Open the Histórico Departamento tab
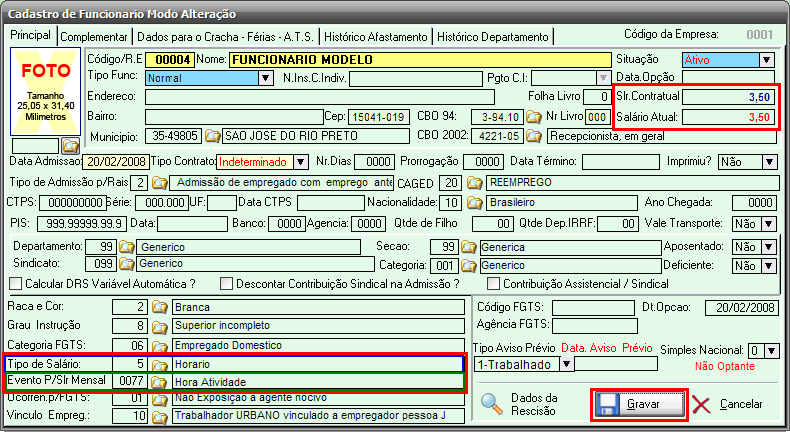This screenshot has width=790, height=432. pyautogui.click(x=493, y=37)
